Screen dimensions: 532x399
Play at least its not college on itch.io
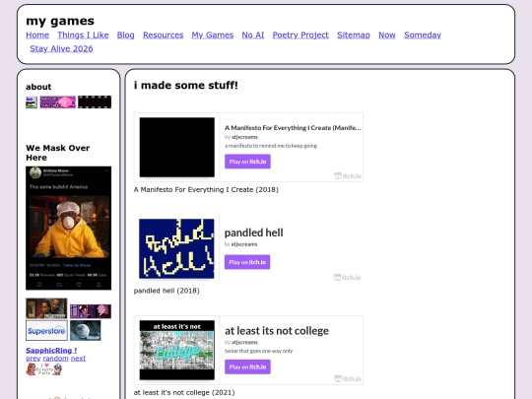coord(247,366)
